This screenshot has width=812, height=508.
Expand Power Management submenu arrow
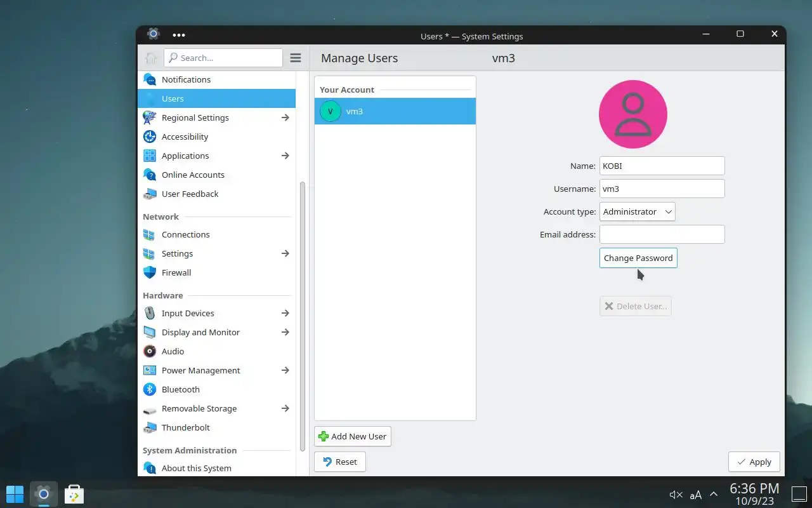pyautogui.click(x=285, y=370)
